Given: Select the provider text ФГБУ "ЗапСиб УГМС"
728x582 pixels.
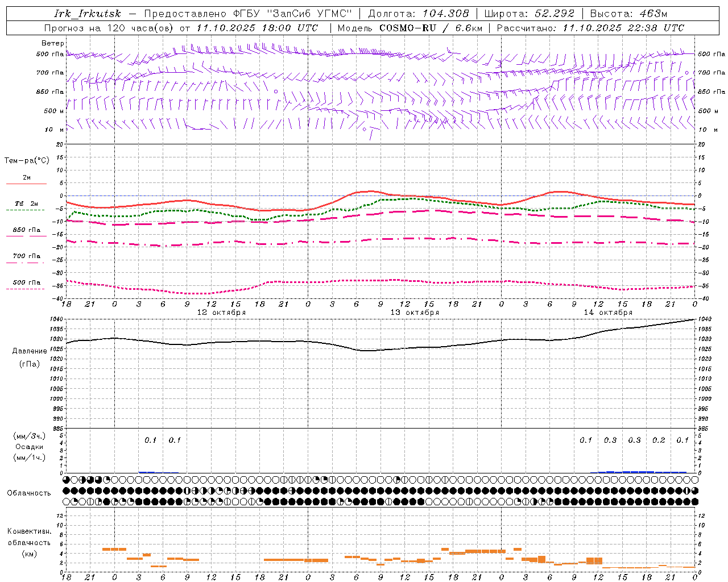Looking at the screenshot, I should (x=293, y=14).
